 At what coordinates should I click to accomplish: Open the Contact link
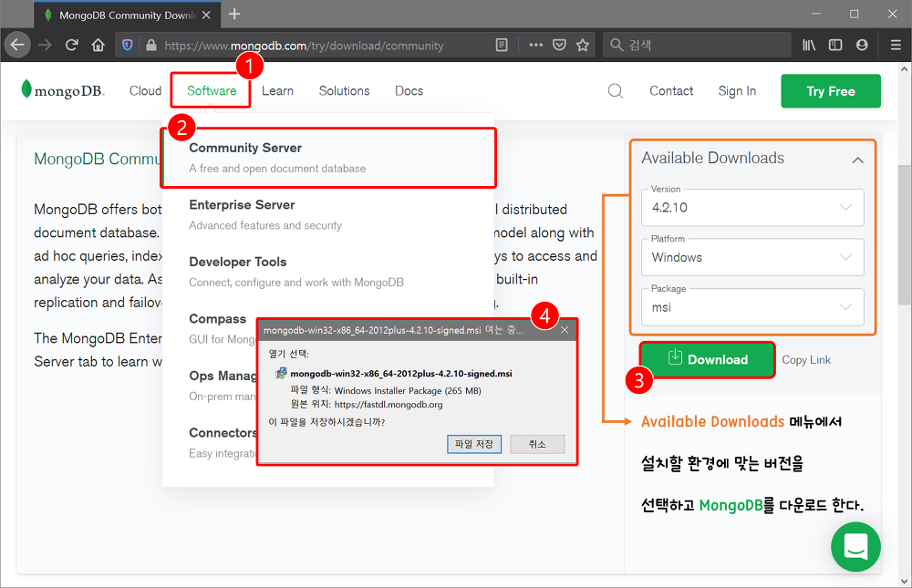[671, 91]
